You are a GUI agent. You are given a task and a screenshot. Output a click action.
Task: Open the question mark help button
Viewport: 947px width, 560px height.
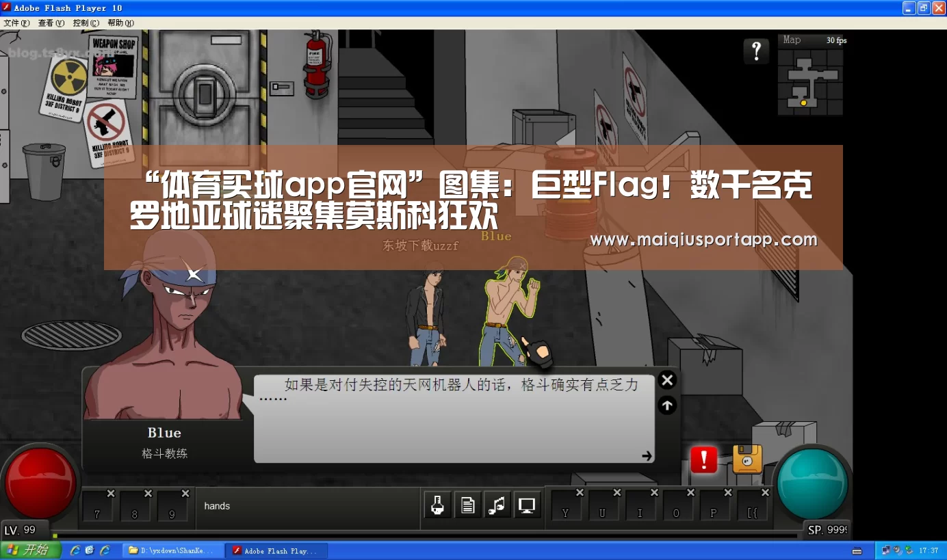756,51
